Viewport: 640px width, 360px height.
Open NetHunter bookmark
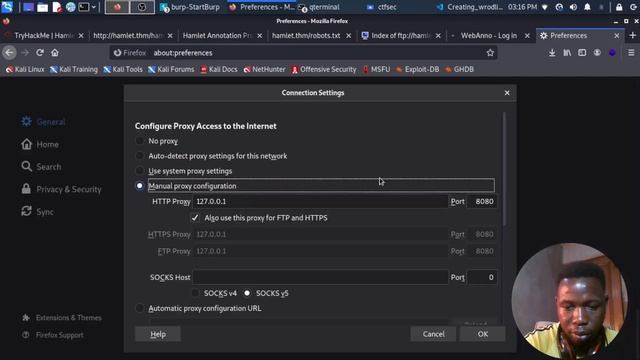coord(264,69)
